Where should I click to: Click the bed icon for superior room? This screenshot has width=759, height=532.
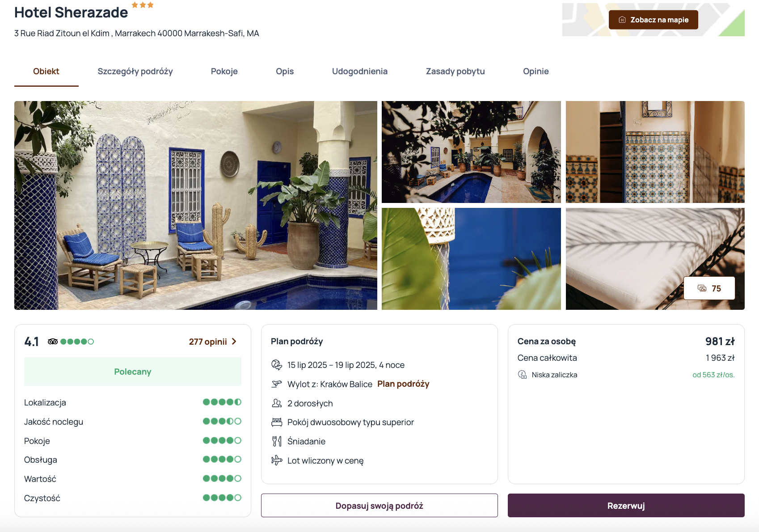pyautogui.click(x=277, y=422)
